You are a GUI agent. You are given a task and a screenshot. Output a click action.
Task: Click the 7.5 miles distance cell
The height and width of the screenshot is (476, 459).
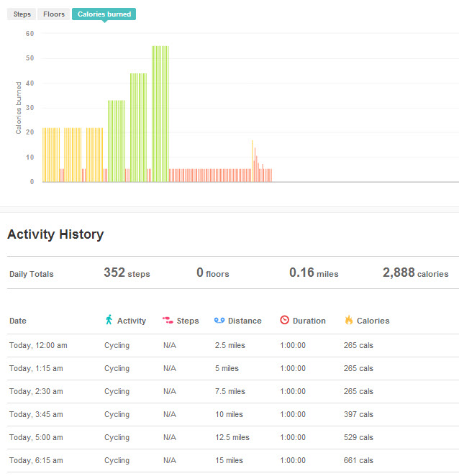[230, 392]
